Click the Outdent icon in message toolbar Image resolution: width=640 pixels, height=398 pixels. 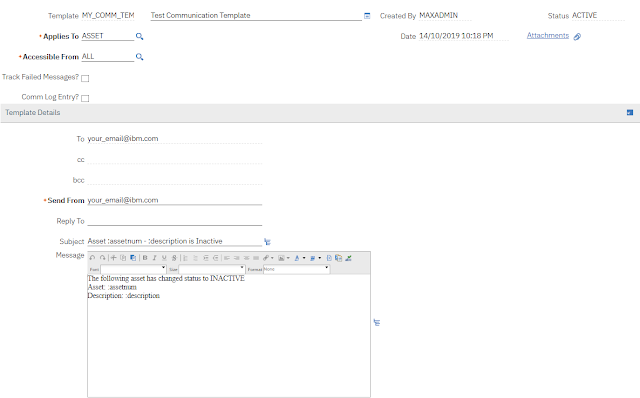tap(216, 258)
